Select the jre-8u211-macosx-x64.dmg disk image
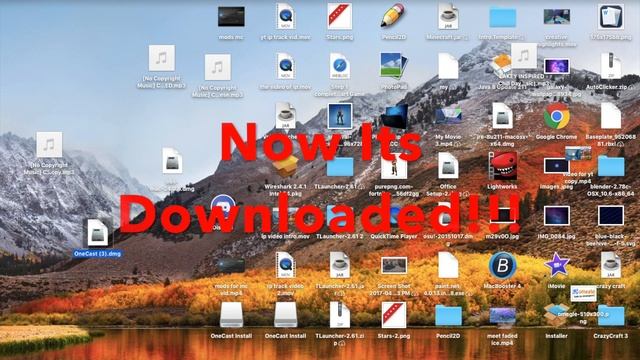The image size is (640, 360). coord(502,116)
